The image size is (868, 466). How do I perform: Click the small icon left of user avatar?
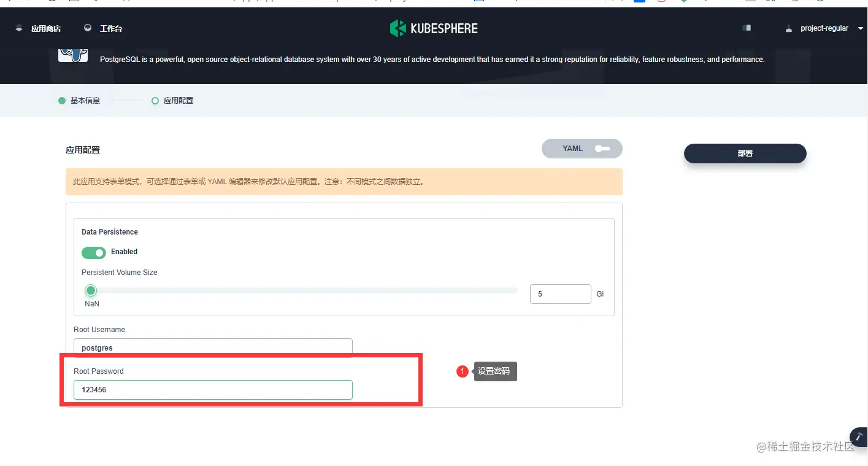(x=747, y=28)
